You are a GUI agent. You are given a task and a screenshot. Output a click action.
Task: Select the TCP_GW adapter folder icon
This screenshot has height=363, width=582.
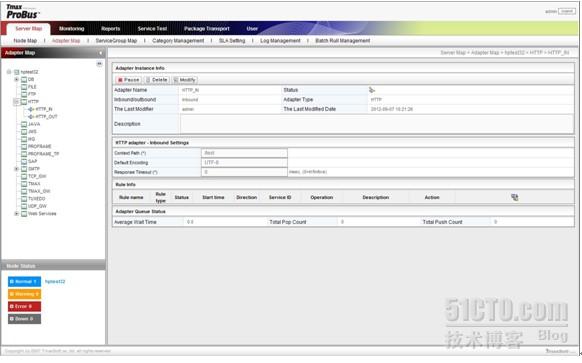24,176
